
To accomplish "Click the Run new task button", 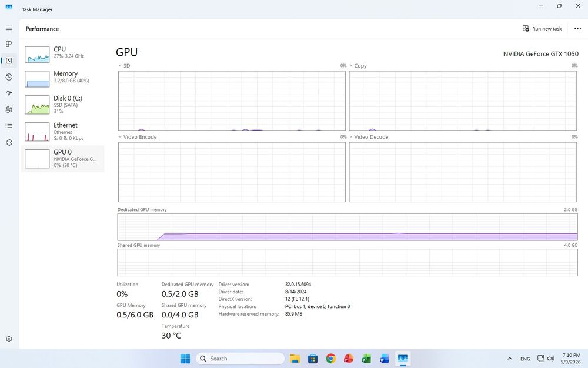I will coord(542,28).
